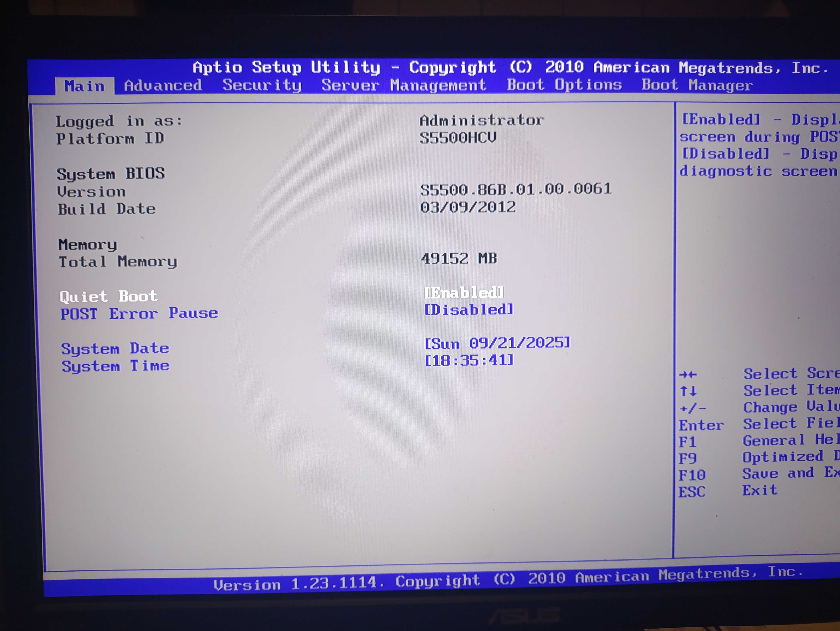The image size is (840, 631).
Task: Click the ESC Exit hint
Action: (728, 491)
